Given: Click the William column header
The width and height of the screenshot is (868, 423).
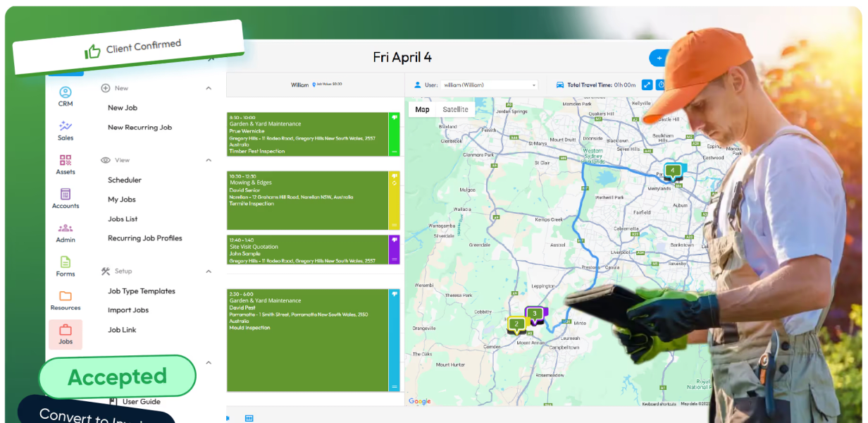Looking at the screenshot, I should click(x=299, y=85).
